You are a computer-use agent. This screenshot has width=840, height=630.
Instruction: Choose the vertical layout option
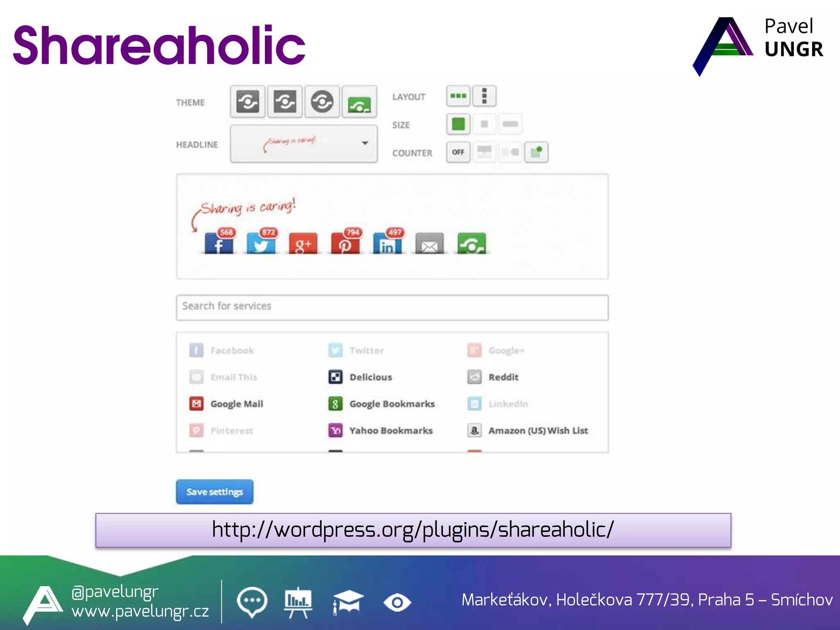coord(484,96)
